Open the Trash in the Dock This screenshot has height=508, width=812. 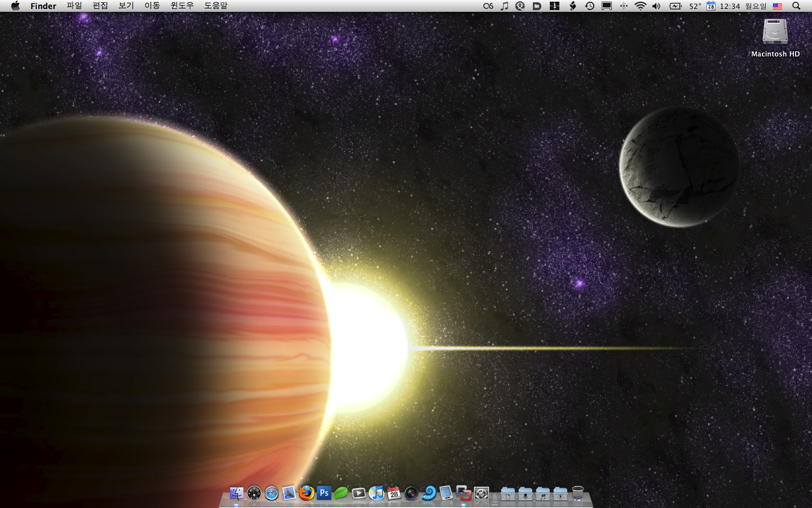(578, 493)
